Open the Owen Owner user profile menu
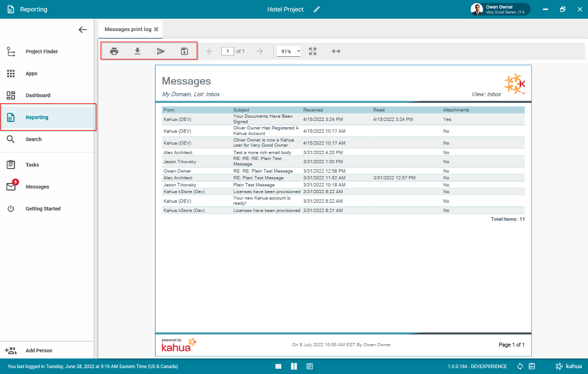 pyautogui.click(x=500, y=10)
